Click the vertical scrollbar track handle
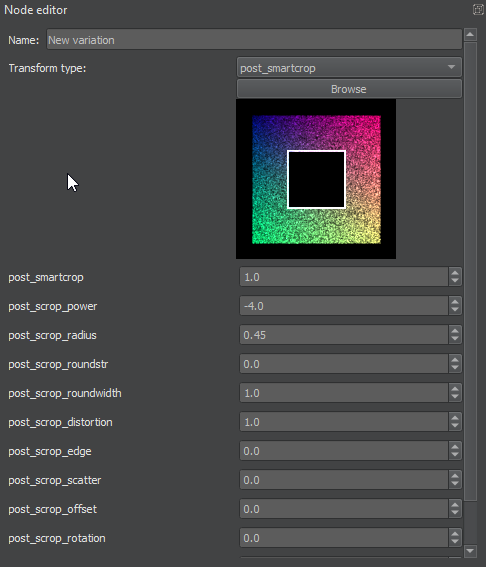486x567 pixels. pos(470,271)
